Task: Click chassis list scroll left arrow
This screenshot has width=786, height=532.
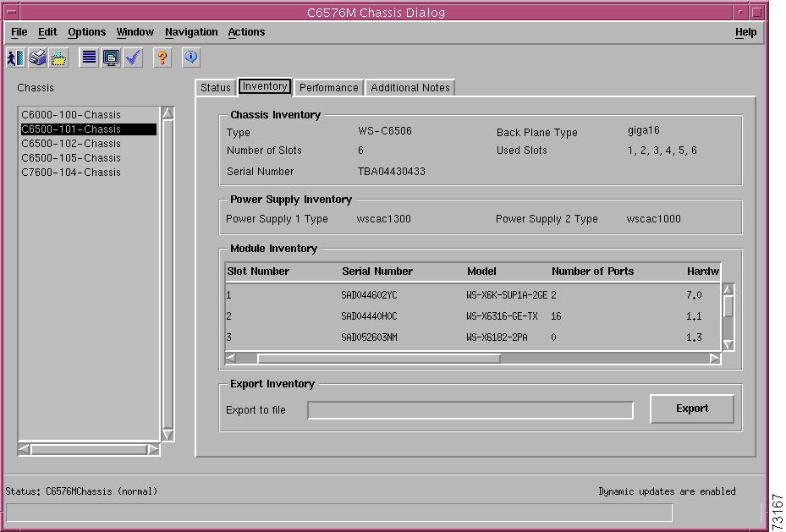Action: (x=24, y=449)
